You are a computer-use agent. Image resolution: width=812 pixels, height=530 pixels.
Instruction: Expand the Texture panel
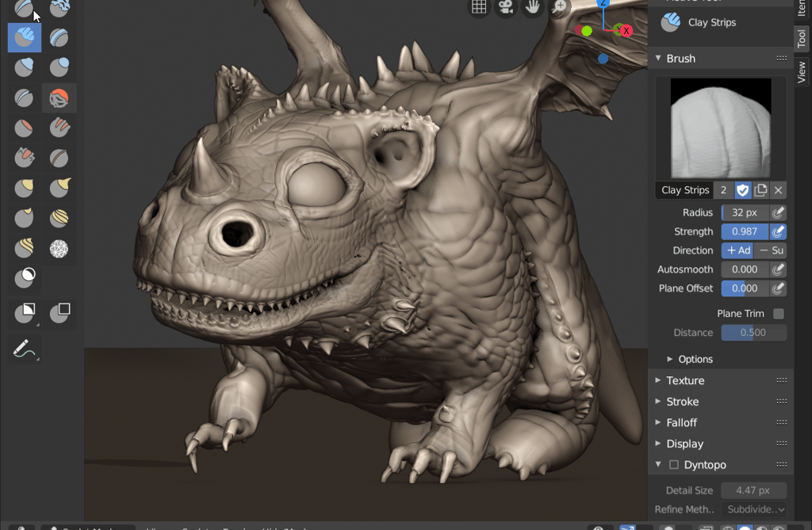point(685,380)
